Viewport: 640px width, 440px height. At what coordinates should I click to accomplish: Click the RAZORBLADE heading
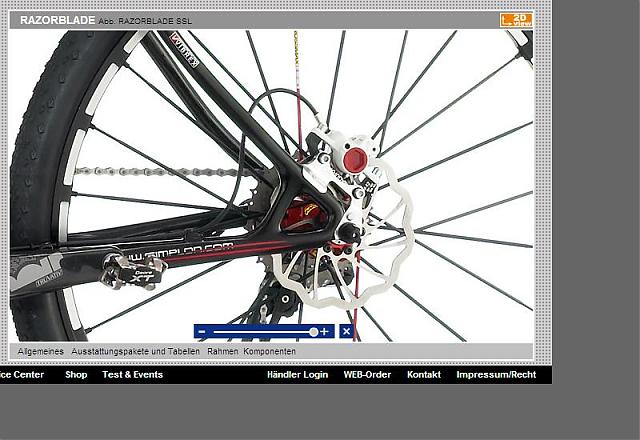pos(58,20)
